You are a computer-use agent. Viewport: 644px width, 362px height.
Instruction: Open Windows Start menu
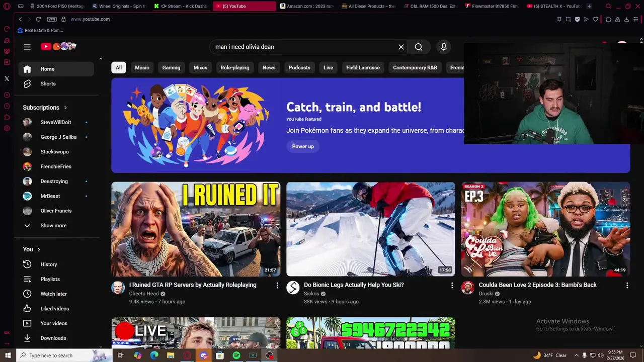(x=7, y=355)
